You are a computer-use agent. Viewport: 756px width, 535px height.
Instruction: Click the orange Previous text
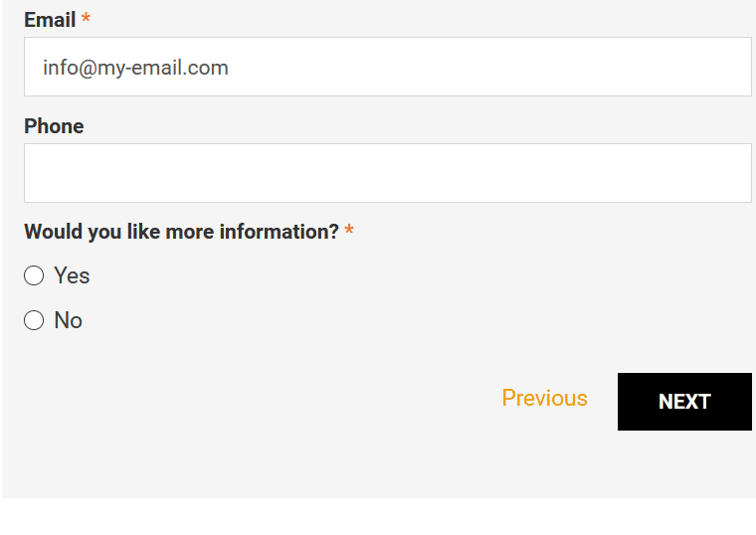(544, 398)
